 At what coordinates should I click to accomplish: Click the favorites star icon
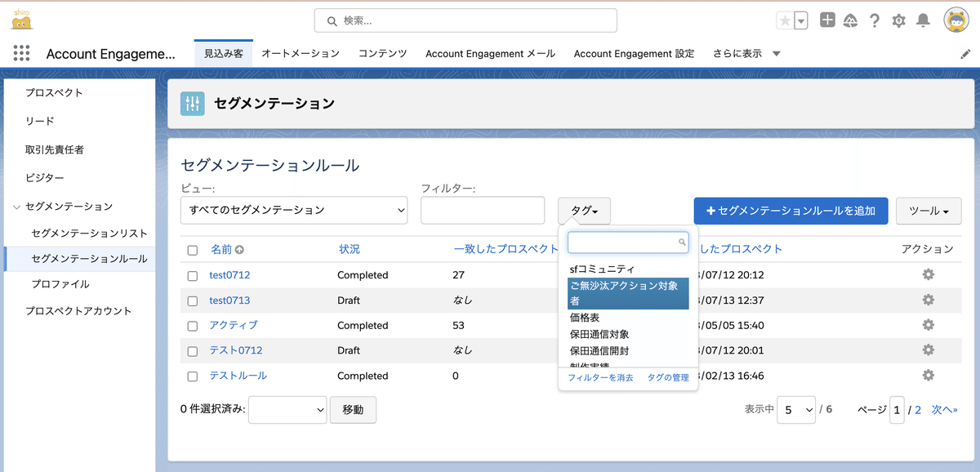tap(784, 21)
